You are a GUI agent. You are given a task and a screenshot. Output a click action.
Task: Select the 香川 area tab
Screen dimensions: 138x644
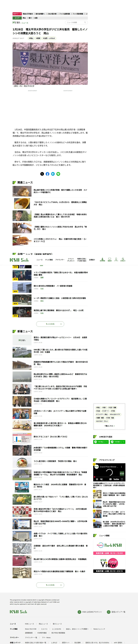(x=30, y=18)
